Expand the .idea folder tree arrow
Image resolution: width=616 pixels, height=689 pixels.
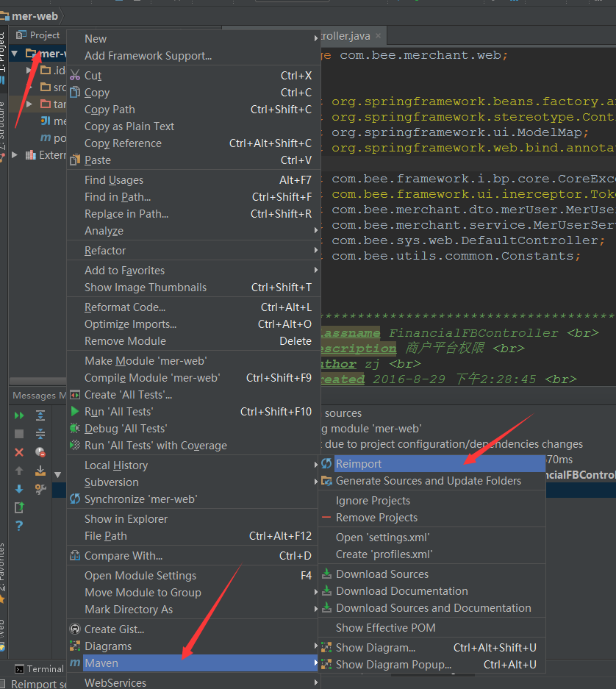point(29,70)
